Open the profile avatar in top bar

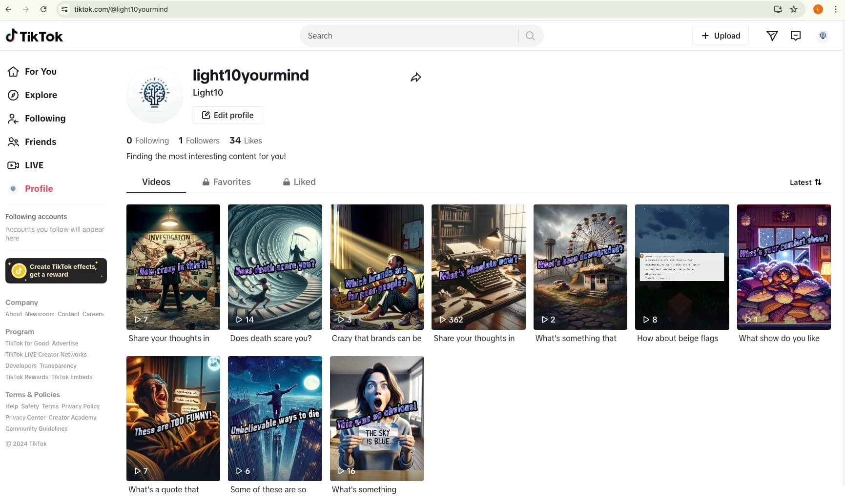823,36
